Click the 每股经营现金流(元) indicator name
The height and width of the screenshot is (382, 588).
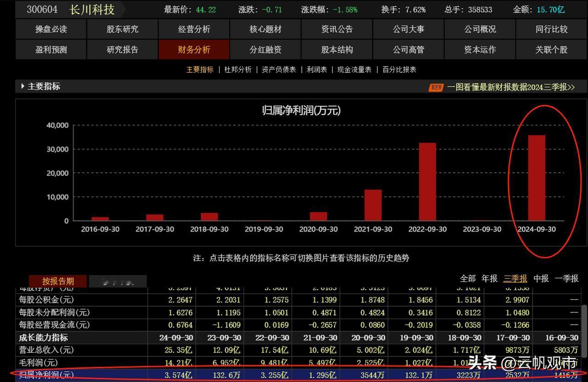pyautogui.click(x=54, y=325)
